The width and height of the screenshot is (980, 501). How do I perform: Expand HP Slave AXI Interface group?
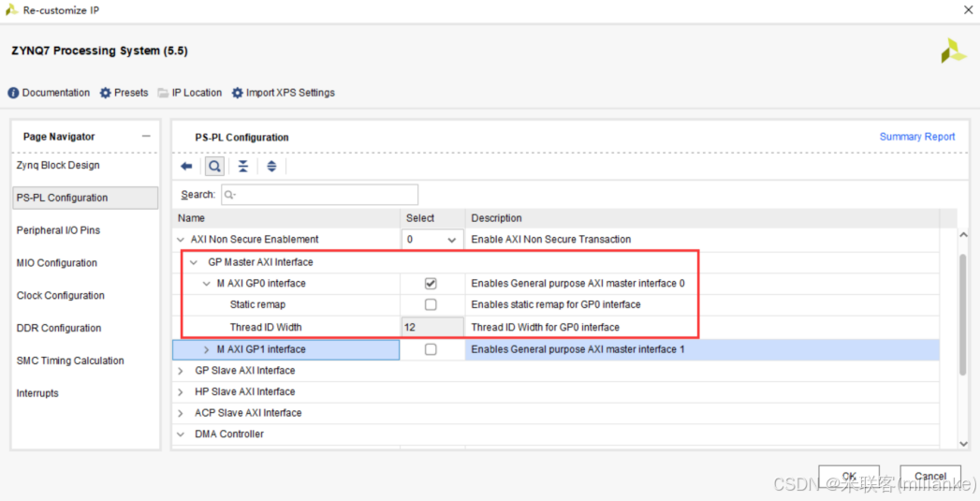coord(182,392)
